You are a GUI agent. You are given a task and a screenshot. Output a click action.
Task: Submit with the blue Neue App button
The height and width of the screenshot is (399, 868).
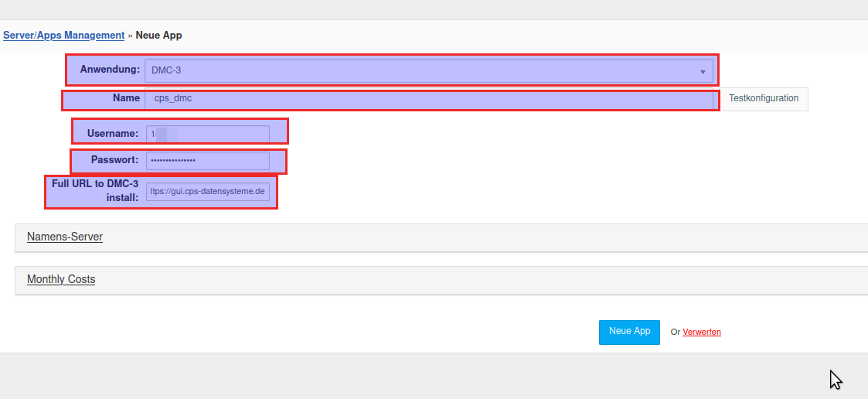629,332
